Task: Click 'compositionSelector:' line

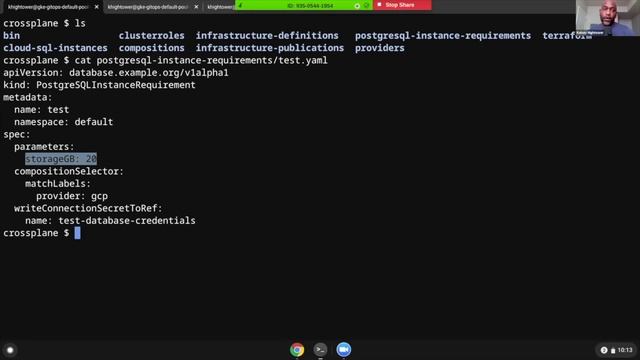Action: pos(69,171)
